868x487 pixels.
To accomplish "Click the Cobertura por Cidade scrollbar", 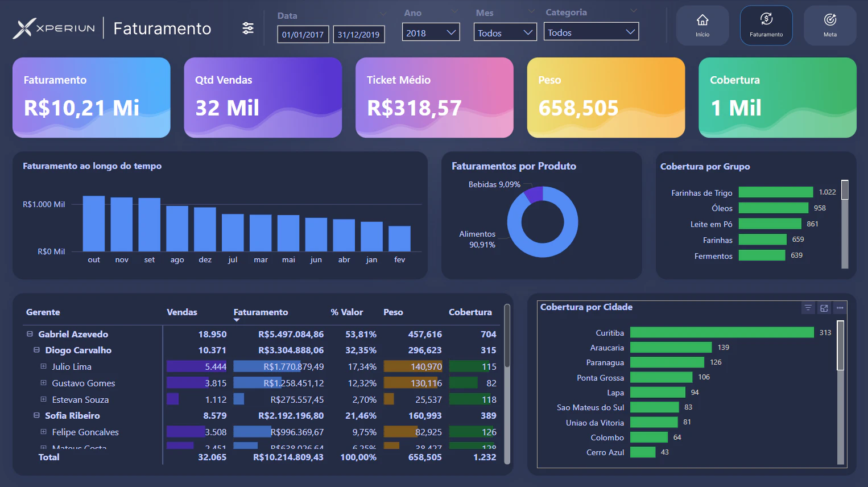I will [840, 393].
